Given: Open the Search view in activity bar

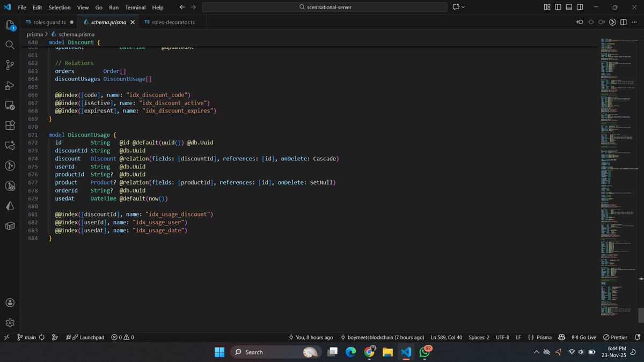Looking at the screenshot, I should click(10, 45).
